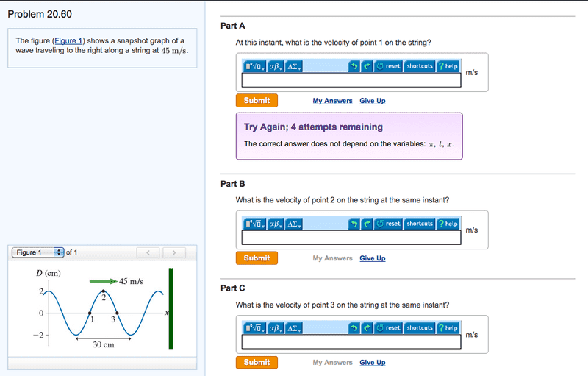Open the Figure 1 selector dropdown

click(38, 252)
